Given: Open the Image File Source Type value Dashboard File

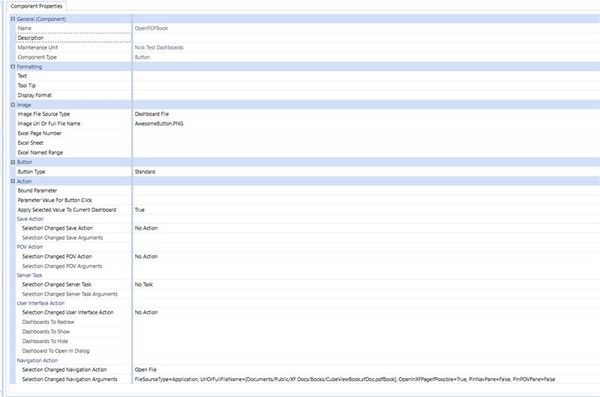Looking at the screenshot, I should [x=152, y=114].
